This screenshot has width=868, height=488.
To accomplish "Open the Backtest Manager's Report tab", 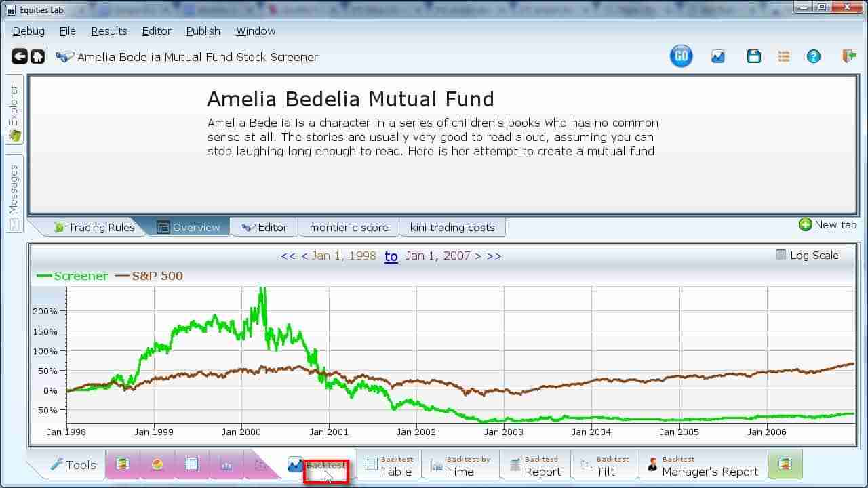I will [703, 466].
